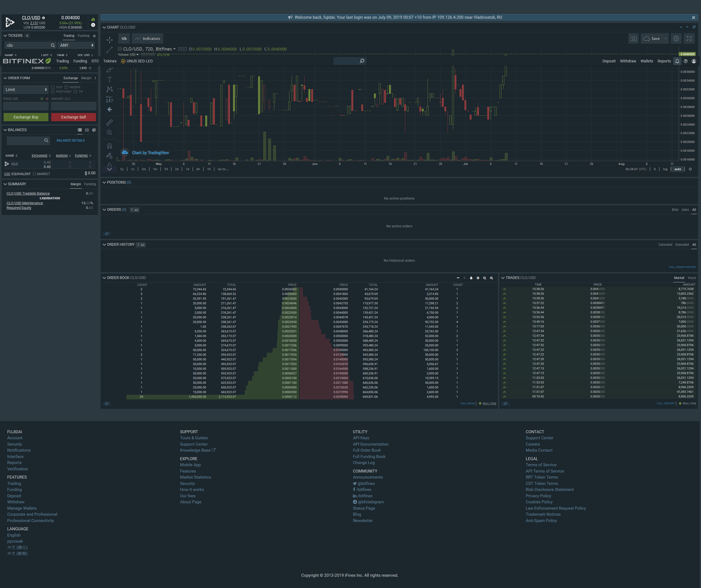Toggle the magnet mode tool
Image resolution: width=701 pixels, height=588 pixels.
pos(109,146)
